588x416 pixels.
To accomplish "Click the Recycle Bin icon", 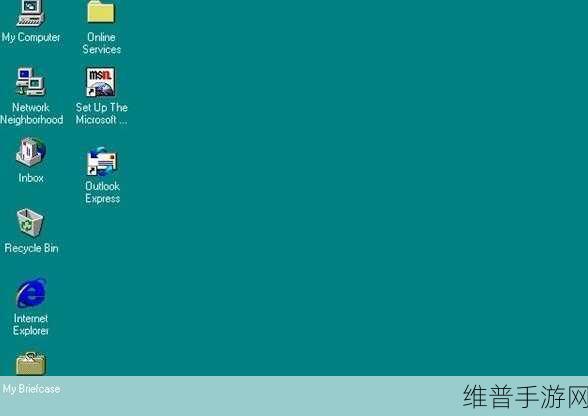I will [x=30, y=223].
